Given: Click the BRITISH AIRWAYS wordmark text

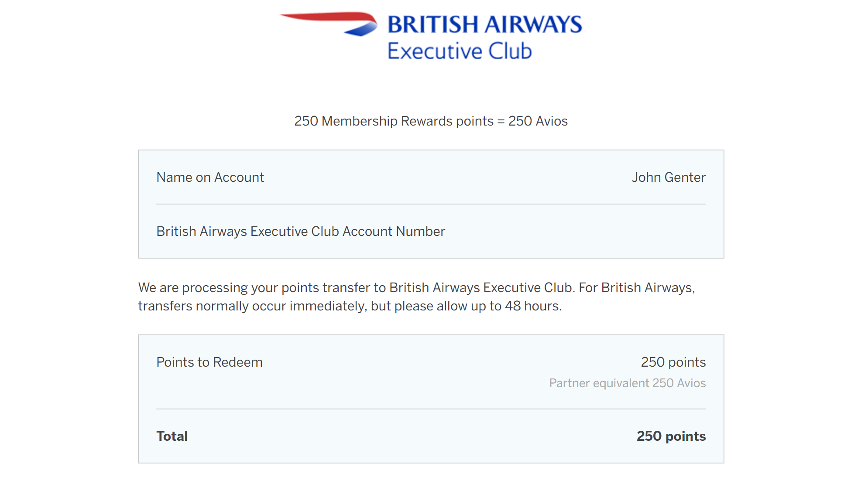Looking at the screenshot, I should [484, 24].
